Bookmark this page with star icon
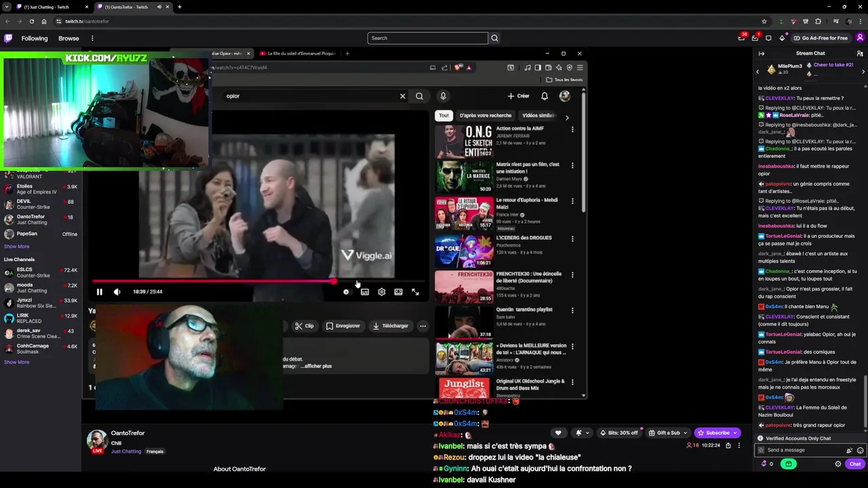The width and height of the screenshot is (868, 488). pyautogui.click(x=764, y=21)
